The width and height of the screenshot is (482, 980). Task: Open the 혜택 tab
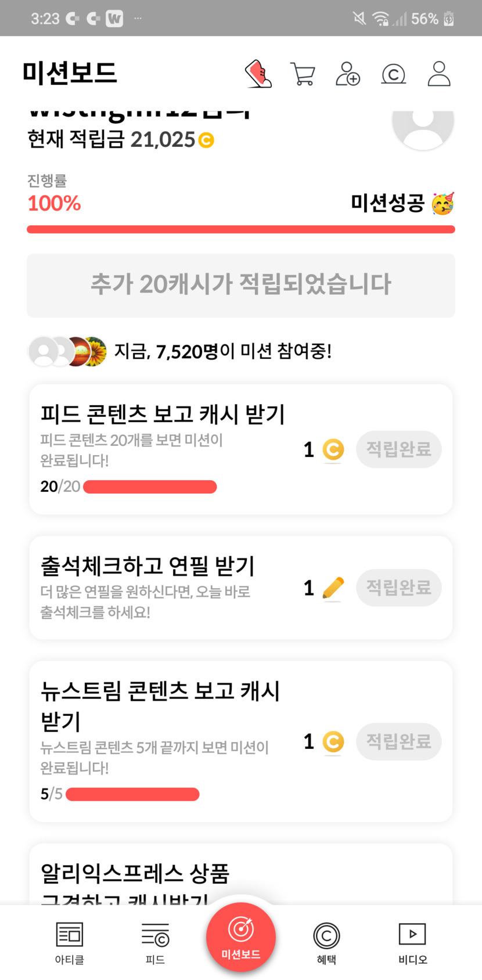point(326,942)
